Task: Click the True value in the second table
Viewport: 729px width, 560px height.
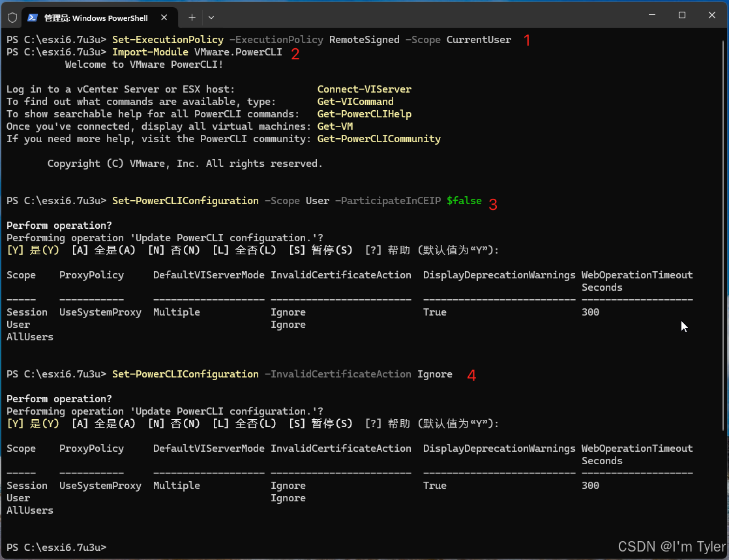Action: (435, 486)
